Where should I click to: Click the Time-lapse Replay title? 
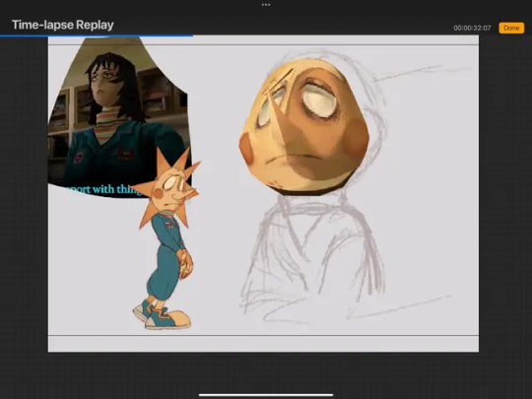point(63,25)
